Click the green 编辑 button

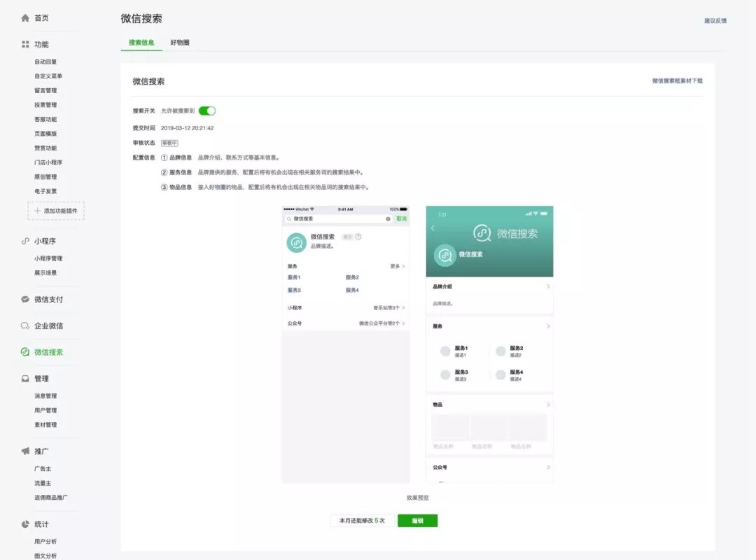(417, 521)
